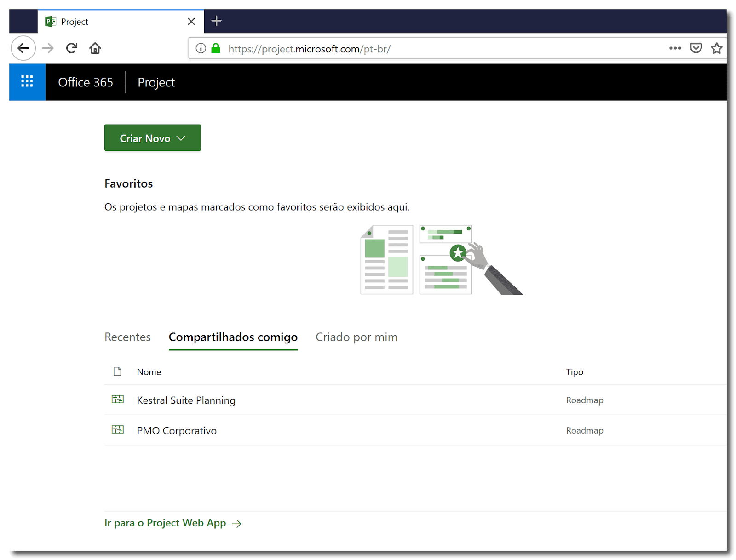Expand the Ir para o Project Web App arrow
Viewport: 736px width, 560px height.
tap(237, 523)
